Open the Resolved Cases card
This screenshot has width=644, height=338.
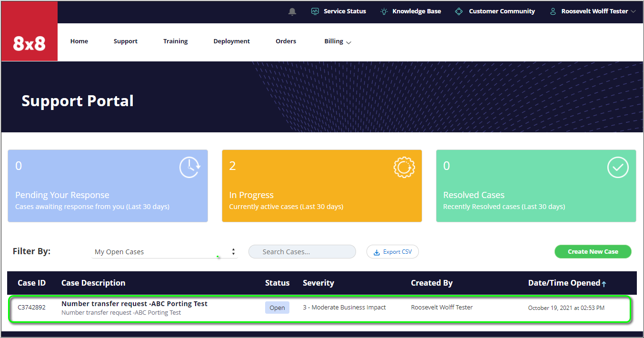click(536, 186)
